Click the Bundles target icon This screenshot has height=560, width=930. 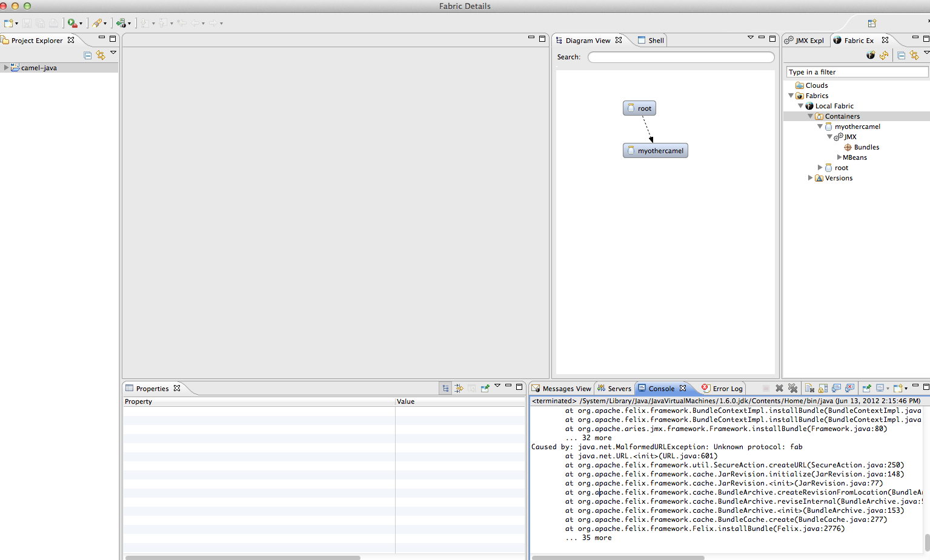point(848,147)
